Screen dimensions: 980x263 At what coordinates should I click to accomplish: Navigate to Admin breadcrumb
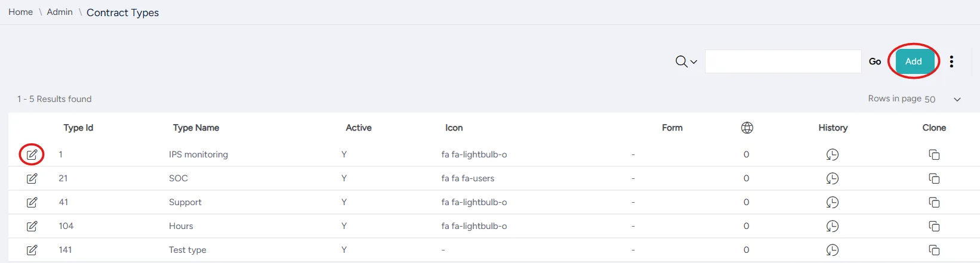(x=60, y=12)
